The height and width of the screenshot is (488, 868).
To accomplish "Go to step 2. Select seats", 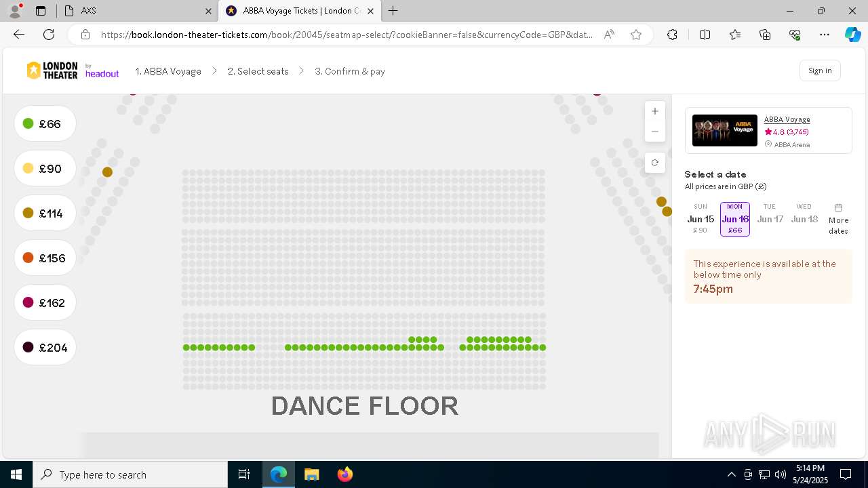I will point(258,71).
